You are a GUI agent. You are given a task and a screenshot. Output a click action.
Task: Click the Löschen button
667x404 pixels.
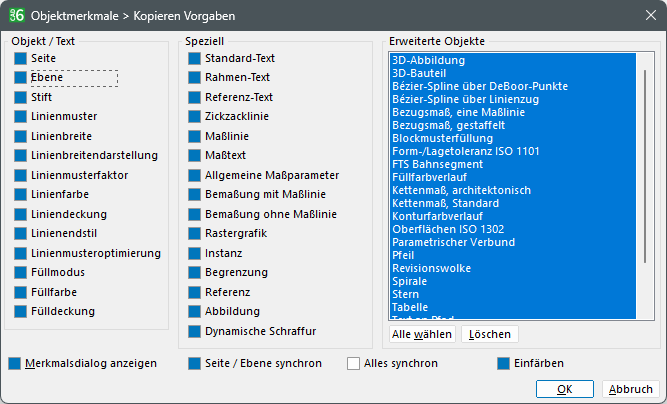tap(490, 334)
